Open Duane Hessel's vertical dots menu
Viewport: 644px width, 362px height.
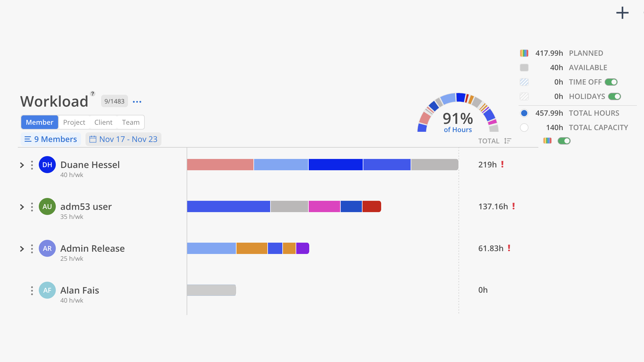[32, 165]
